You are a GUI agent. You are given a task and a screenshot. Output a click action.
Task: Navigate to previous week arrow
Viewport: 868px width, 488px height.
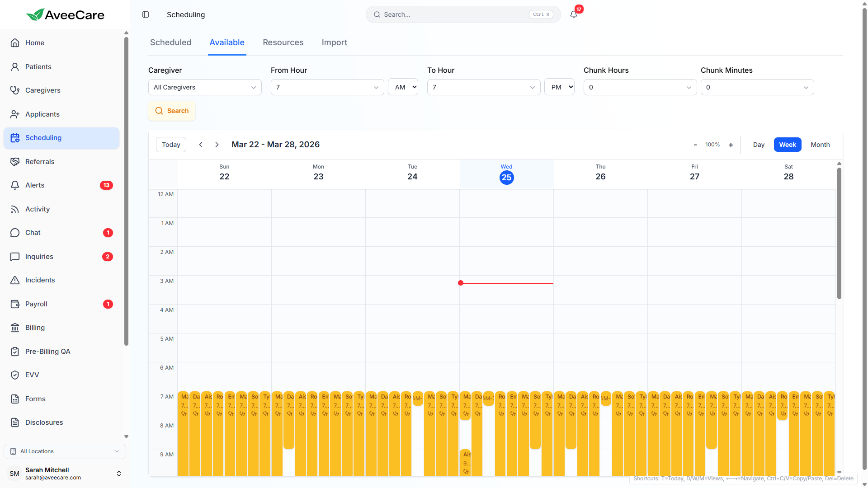pyautogui.click(x=201, y=145)
